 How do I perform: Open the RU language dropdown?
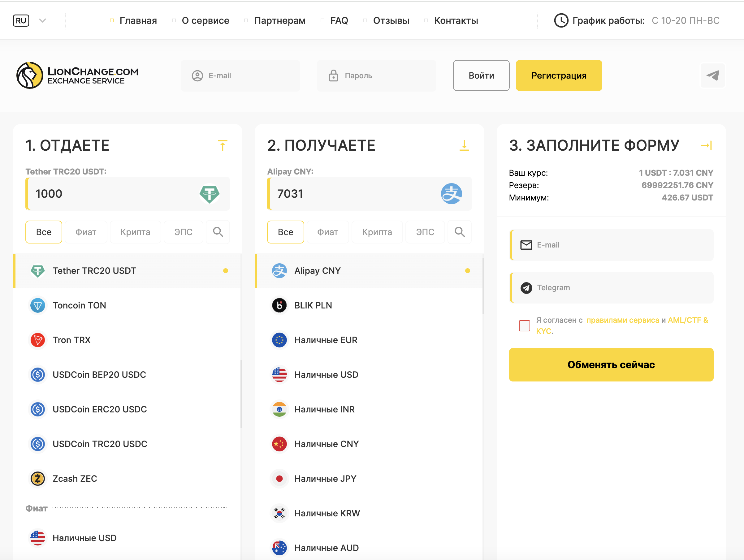[x=21, y=20]
